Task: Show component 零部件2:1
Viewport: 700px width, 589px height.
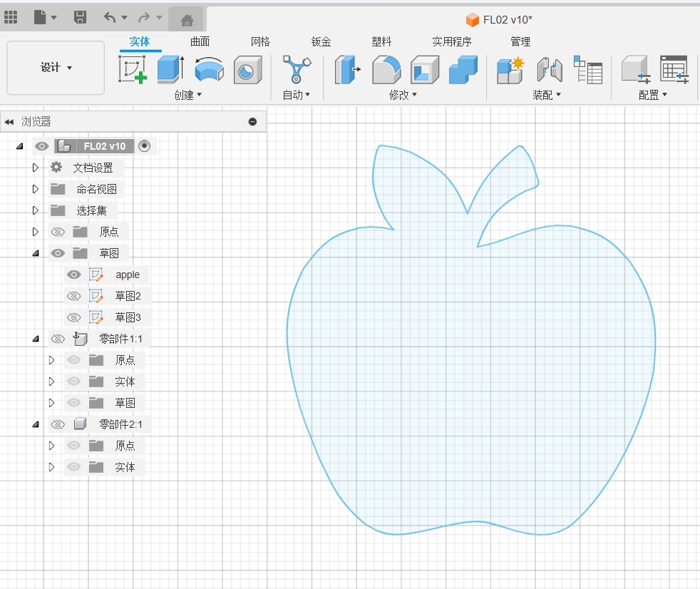Action: (x=58, y=424)
